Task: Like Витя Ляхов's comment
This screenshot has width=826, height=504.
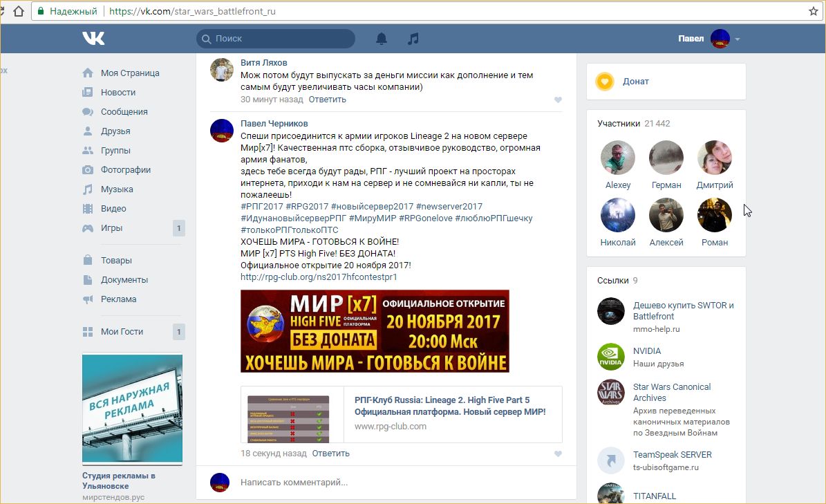Action: pyautogui.click(x=558, y=100)
